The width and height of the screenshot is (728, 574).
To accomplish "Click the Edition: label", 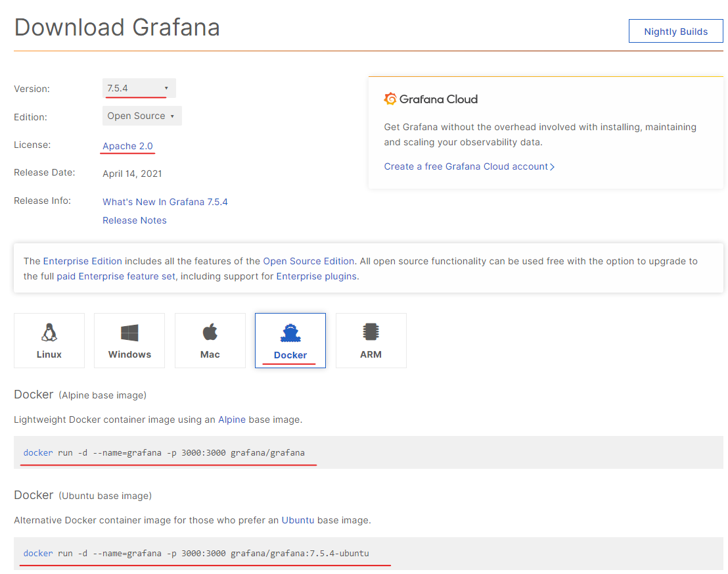I will click(31, 117).
